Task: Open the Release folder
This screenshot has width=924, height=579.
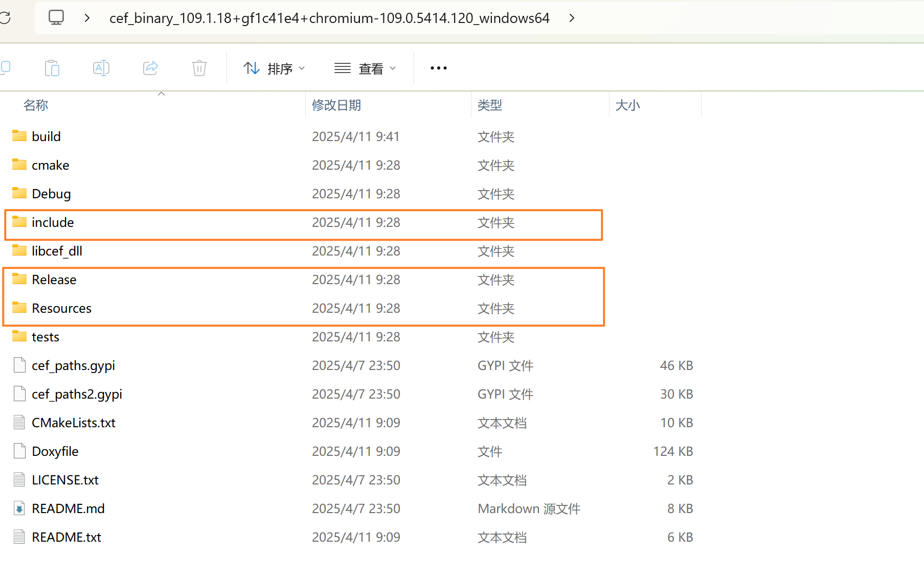Action: coord(54,279)
